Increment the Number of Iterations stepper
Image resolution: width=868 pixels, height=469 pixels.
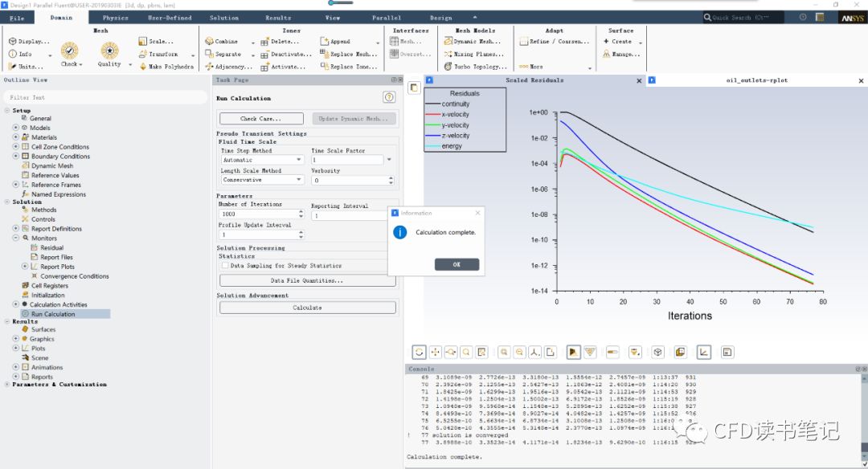coord(301,212)
